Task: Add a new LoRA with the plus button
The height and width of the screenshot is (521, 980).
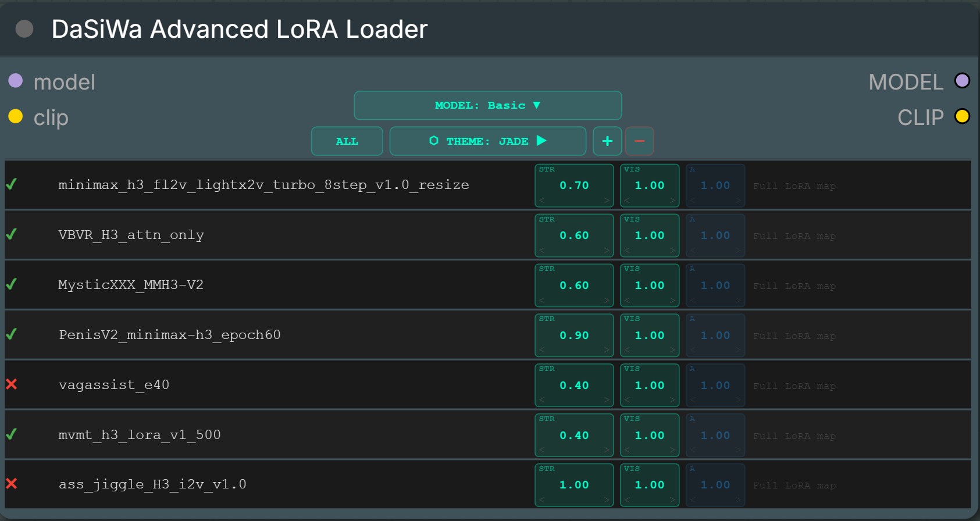Action: point(607,141)
